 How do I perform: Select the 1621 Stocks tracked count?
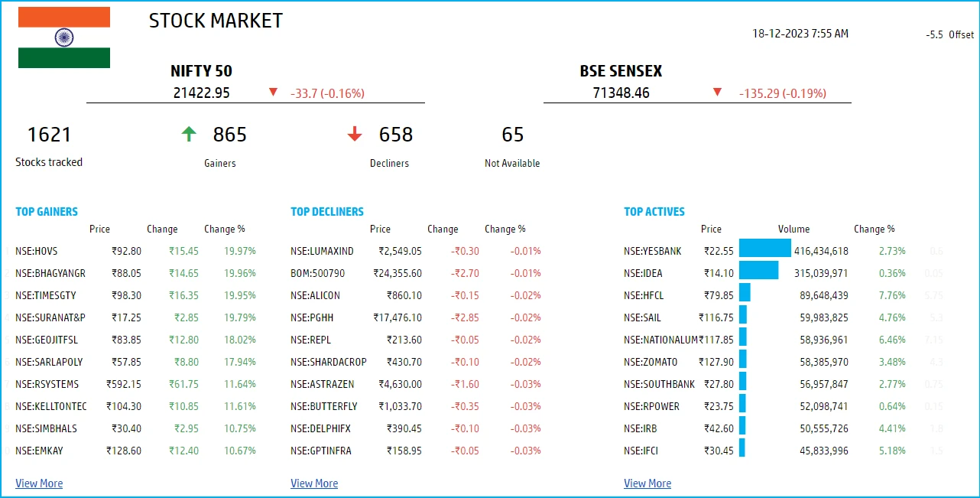coord(49,135)
